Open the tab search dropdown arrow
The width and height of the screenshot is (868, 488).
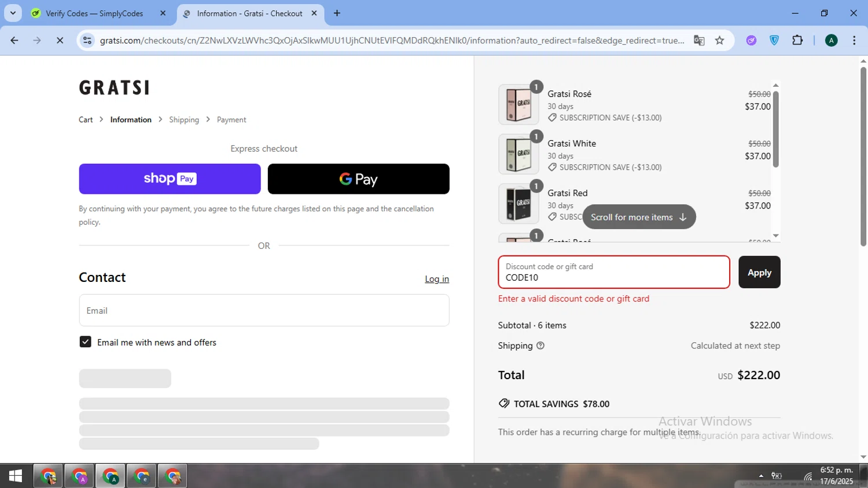(x=13, y=13)
